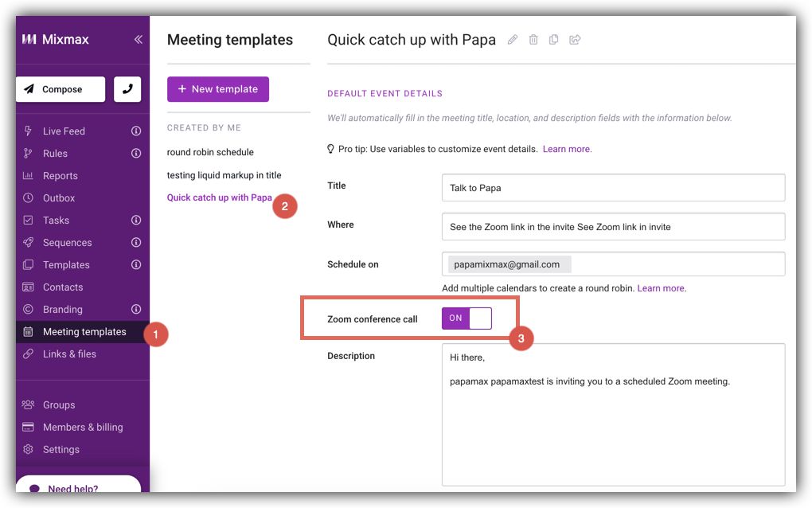Click into the Where input field
This screenshot has width=812, height=508.
tap(613, 226)
